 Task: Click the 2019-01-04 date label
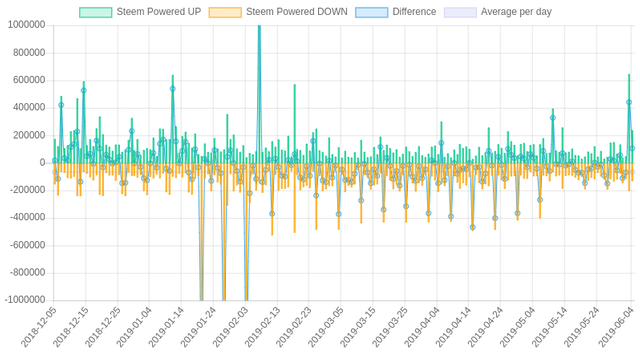134,327
